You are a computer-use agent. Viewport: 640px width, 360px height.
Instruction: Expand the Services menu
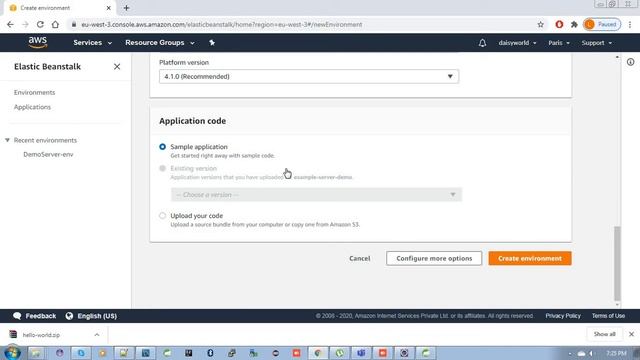pyautogui.click(x=92, y=42)
